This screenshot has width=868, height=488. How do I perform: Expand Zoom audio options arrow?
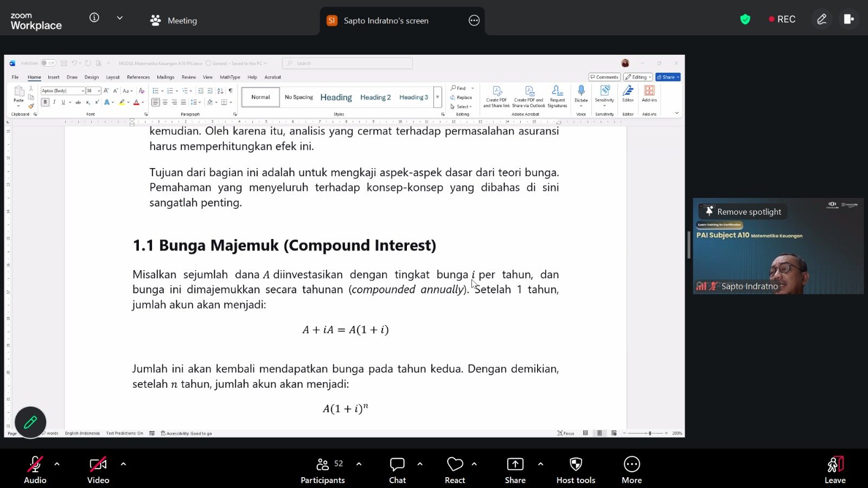[x=57, y=464]
